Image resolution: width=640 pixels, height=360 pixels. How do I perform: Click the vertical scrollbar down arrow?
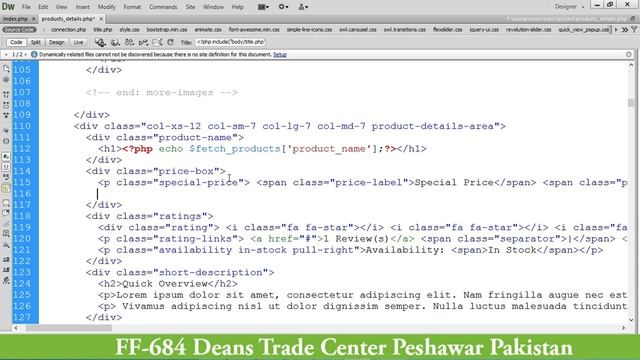click(631, 320)
